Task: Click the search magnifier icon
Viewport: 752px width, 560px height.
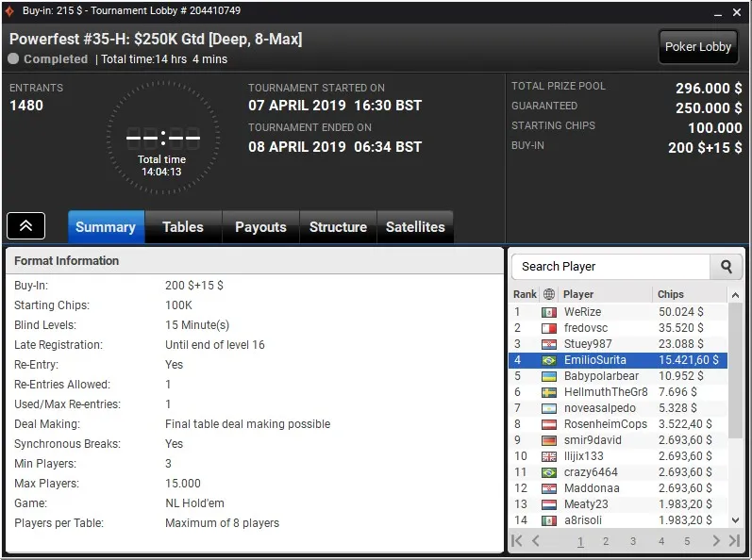Action: click(726, 267)
